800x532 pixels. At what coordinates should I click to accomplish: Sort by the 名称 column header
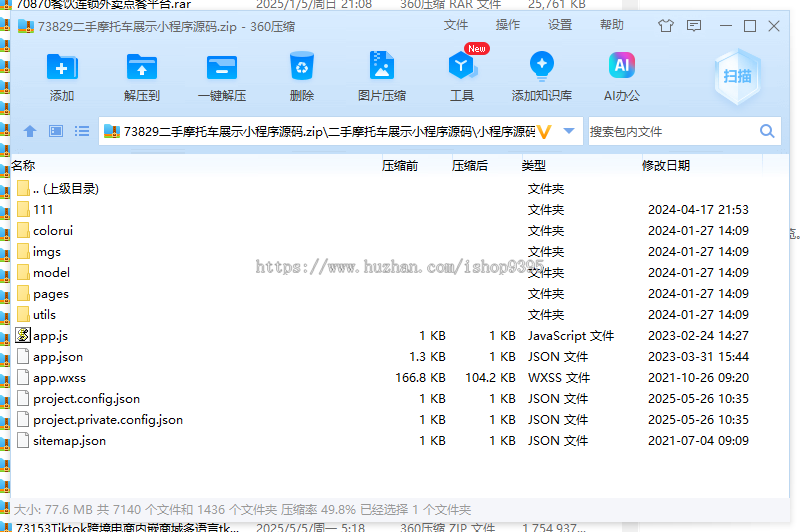[23, 166]
